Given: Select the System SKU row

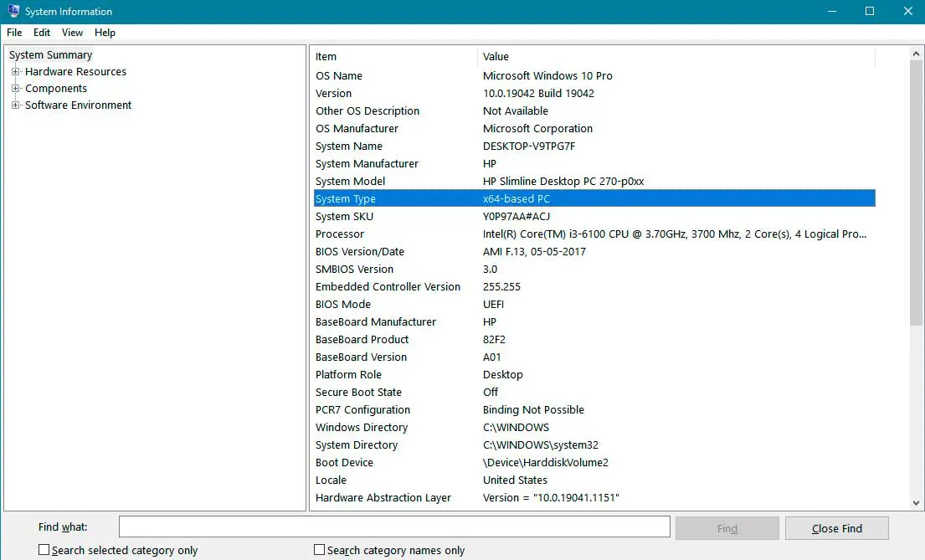Looking at the screenshot, I should point(594,217).
